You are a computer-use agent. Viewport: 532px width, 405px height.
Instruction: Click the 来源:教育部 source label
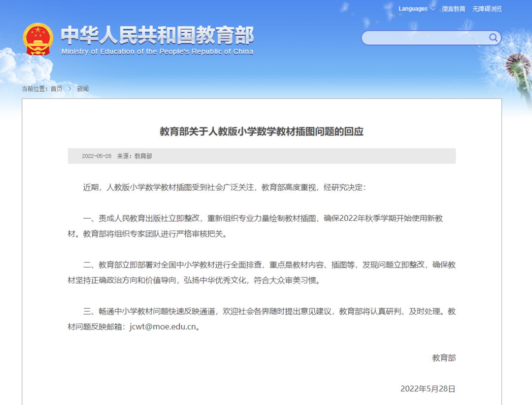point(134,156)
